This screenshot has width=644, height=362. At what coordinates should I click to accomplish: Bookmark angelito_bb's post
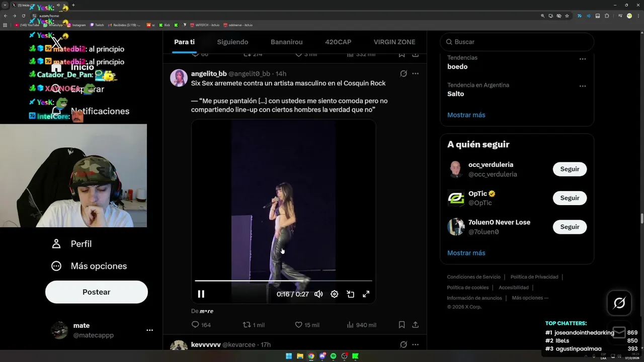[401, 325]
